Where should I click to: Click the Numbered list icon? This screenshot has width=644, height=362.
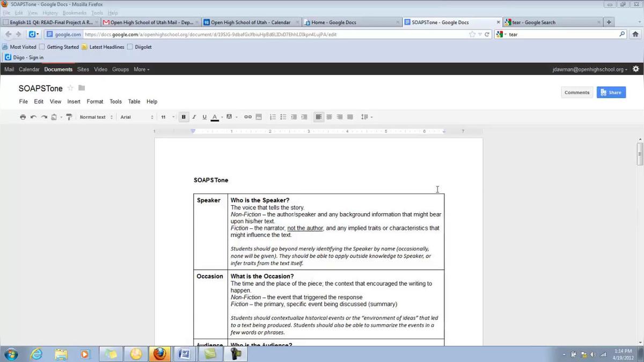(x=273, y=117)
